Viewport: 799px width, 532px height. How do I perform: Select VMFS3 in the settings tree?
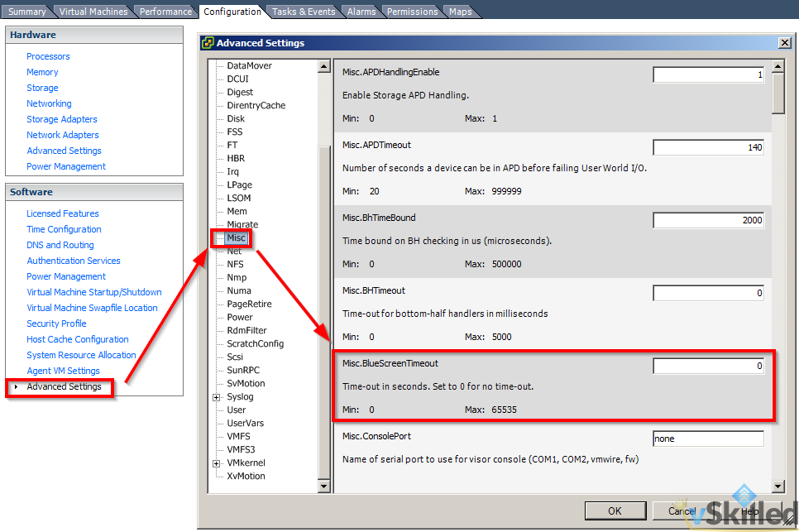pos(241,449)
